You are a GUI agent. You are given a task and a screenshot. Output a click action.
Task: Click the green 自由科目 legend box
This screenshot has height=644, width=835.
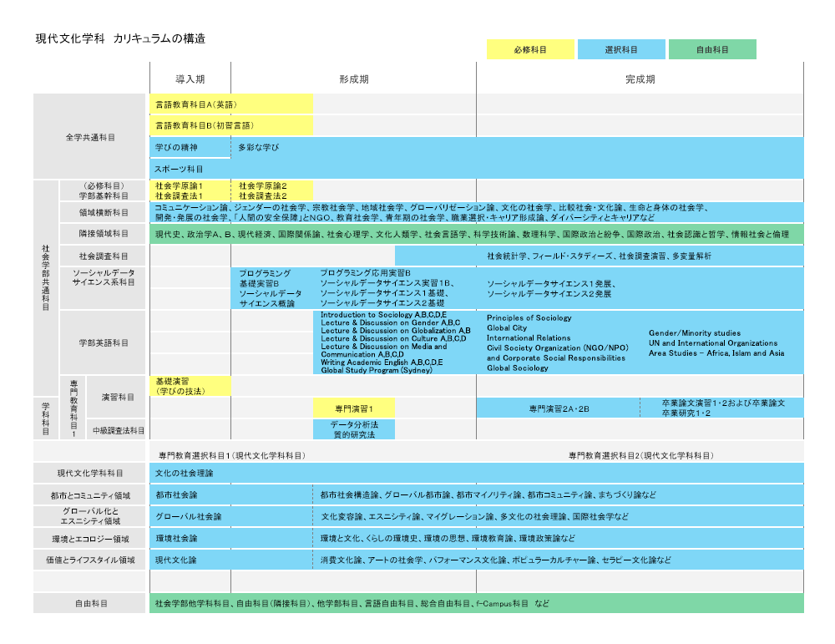pyautogui.click(x=712, y=49)
